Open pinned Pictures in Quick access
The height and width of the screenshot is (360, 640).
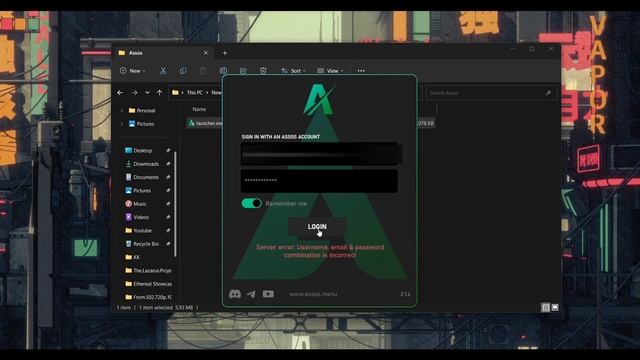(x=138, y=190)
